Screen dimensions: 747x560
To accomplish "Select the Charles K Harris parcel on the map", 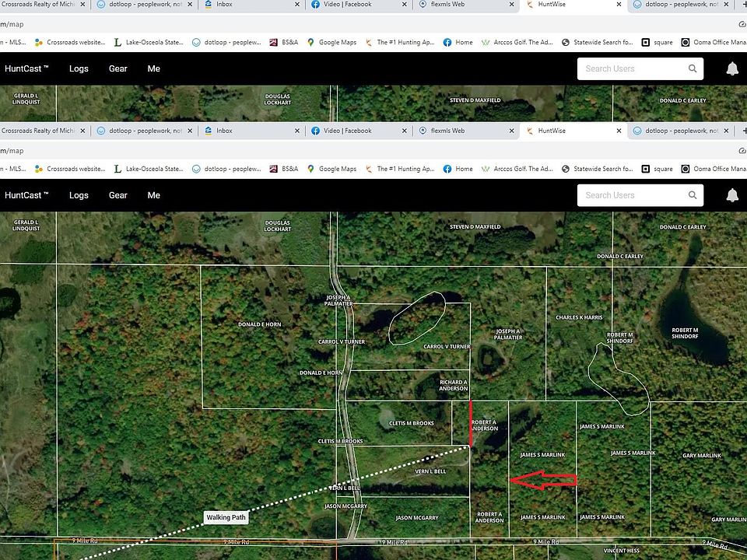I will (x=579, y=317).
